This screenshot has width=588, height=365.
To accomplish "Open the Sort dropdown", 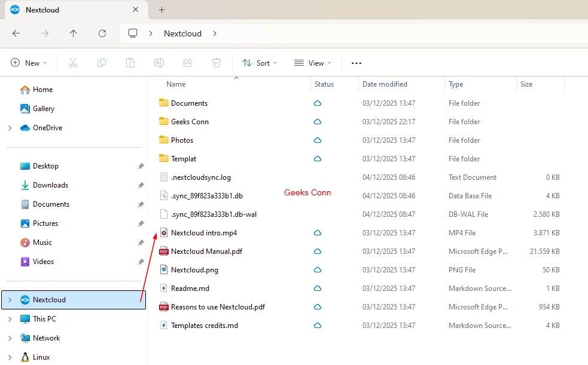I will coord(259,62).
